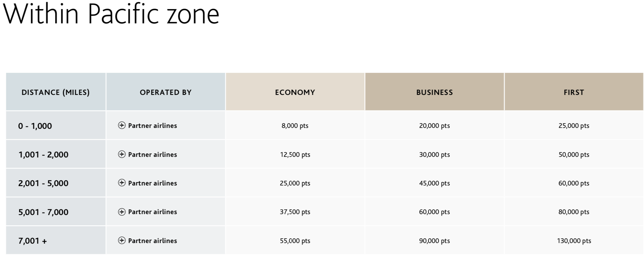644x257 pixels.
Task: Click the 50,000 pts first class cell
Action: tap(574, 154)
